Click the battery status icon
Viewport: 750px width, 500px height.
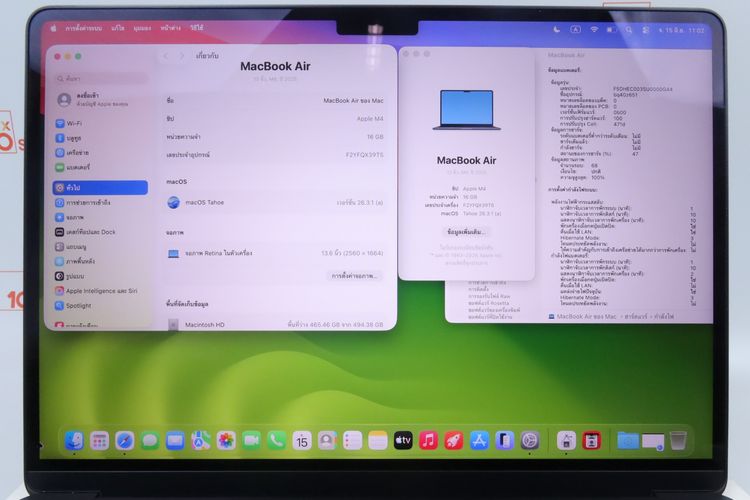(611, 30)
